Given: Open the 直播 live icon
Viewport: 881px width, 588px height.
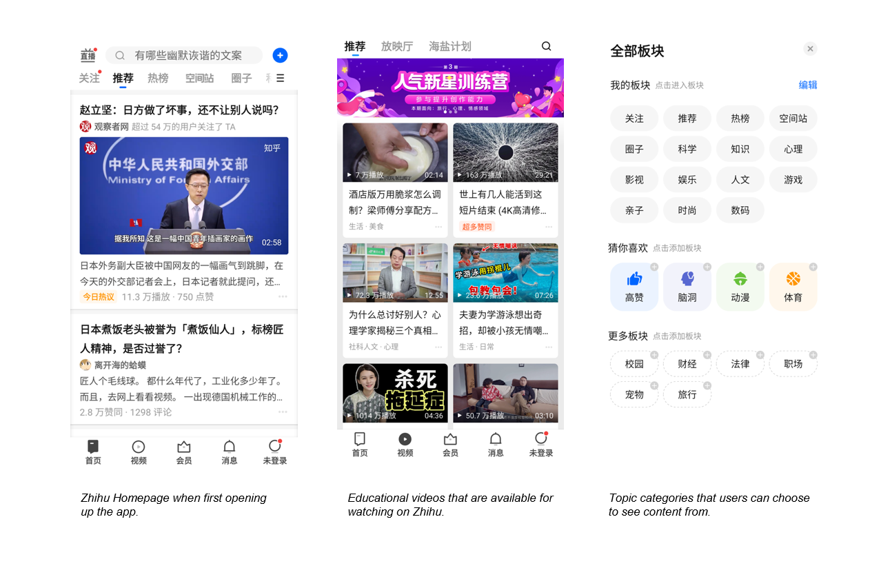Looking at the screenshot, I should (x=88, y=55).
